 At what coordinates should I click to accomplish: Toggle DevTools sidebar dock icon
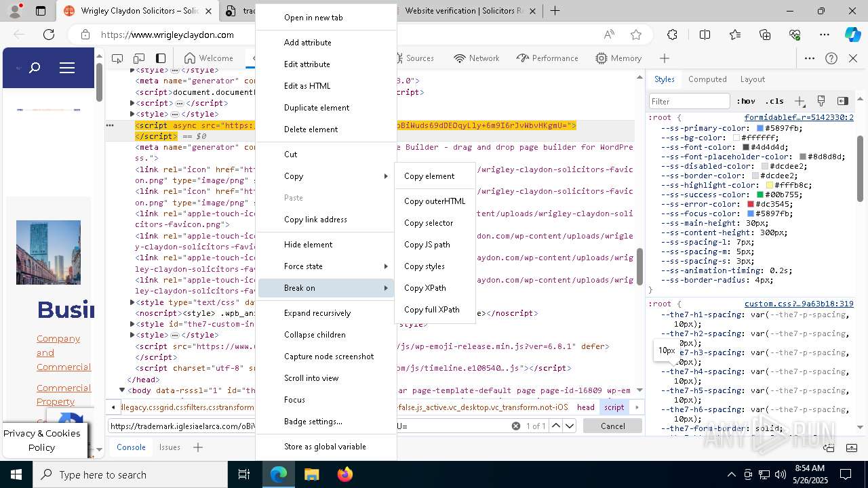[161, 58]
